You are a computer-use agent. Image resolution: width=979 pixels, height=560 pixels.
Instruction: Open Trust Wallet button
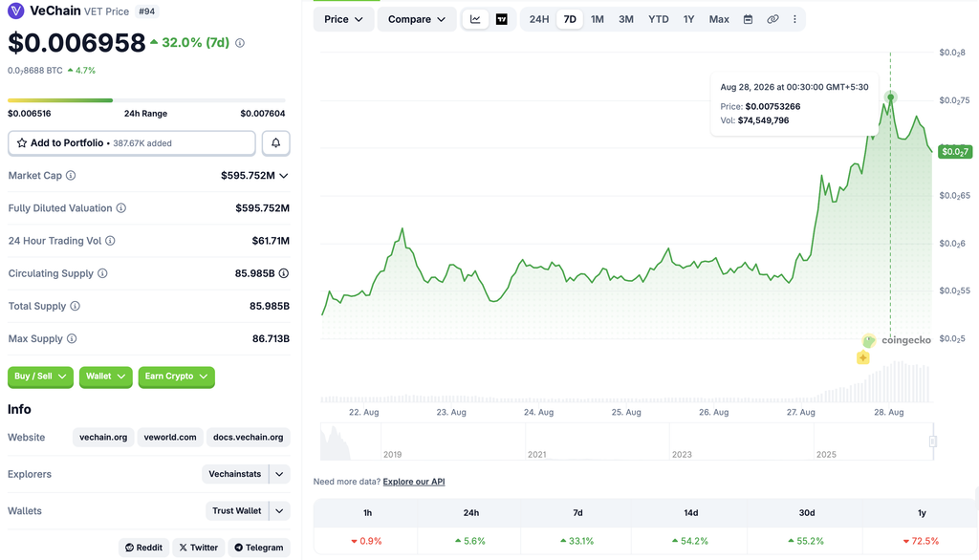(237, 510)
